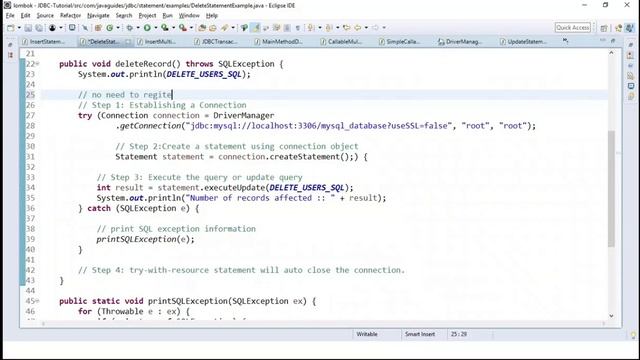Image resolution: width=640 pixels, height=360 pixels.
Task: Click the editor vertical scrollbar thumb
Action: pyautogui.click(x=611, y=189)
